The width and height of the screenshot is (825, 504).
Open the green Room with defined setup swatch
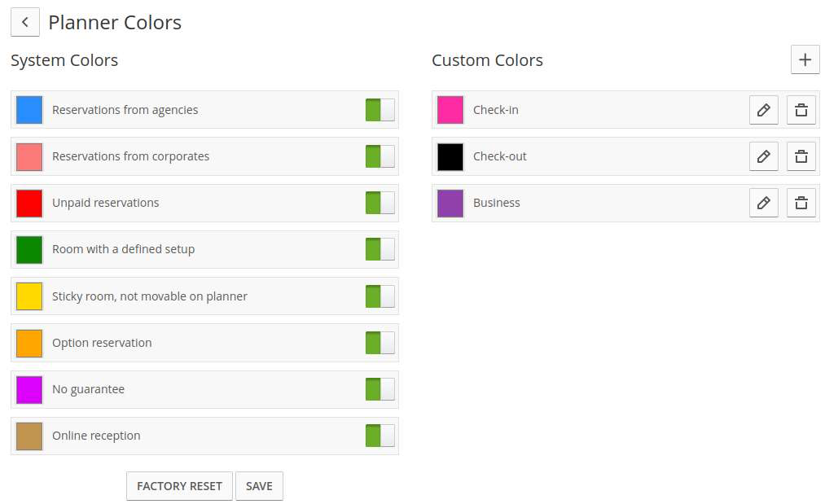tap(29, 249)
